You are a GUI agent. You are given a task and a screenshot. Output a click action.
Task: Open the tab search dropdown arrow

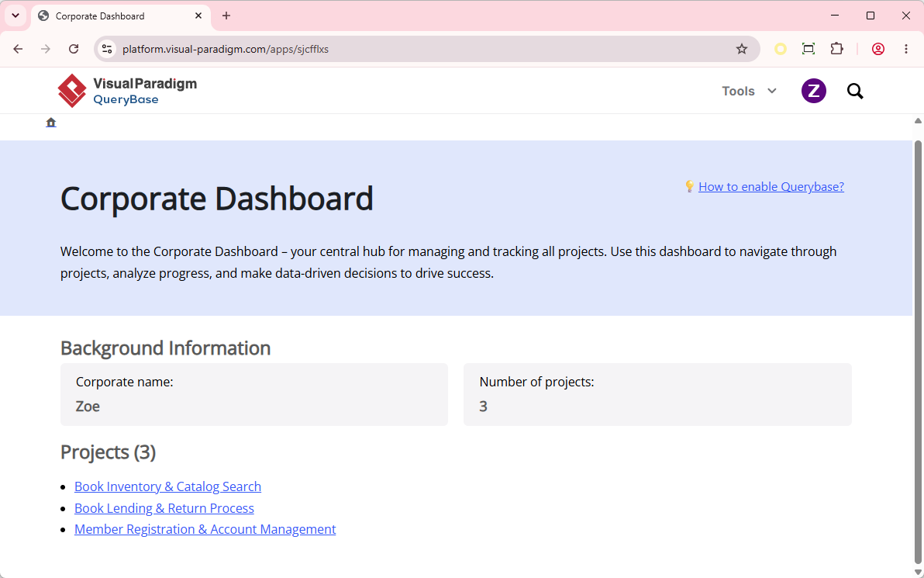pos(16,16)
